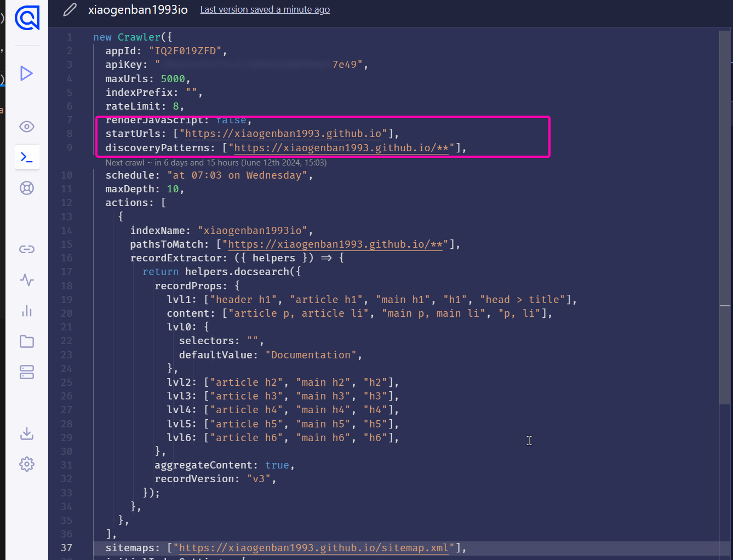Click appId value "IQ2F019ZFD"

[x=185, y=51]
